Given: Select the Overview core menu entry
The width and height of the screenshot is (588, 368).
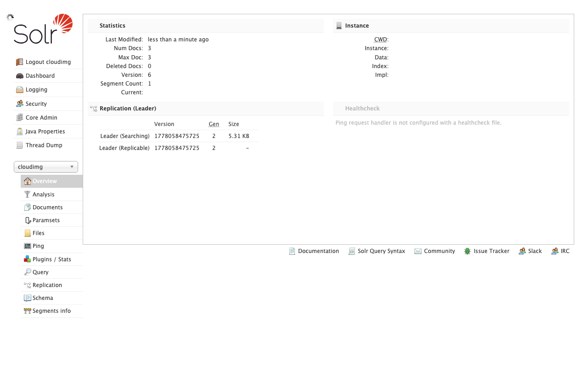Looking at the screenshot, I should [x=52, y=181].
